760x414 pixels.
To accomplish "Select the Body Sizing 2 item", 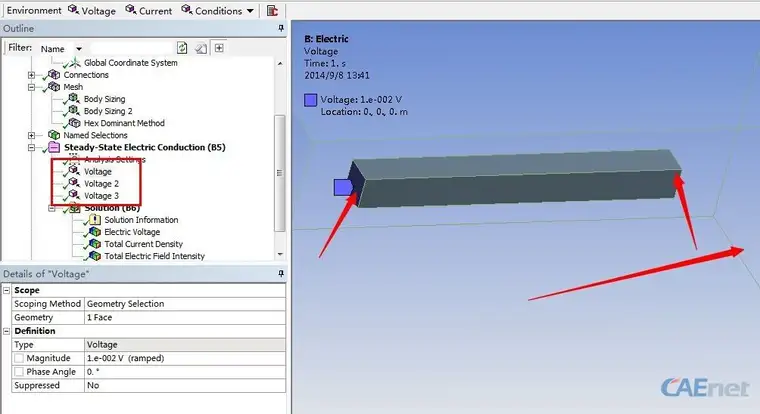I will (x=108, y=111).
